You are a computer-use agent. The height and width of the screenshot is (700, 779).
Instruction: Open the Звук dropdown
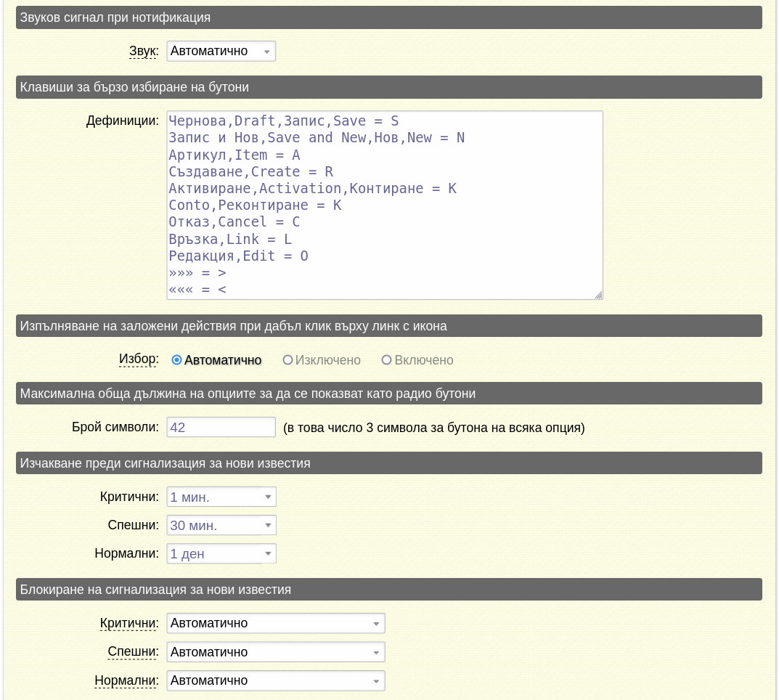[x=221, y=51]
